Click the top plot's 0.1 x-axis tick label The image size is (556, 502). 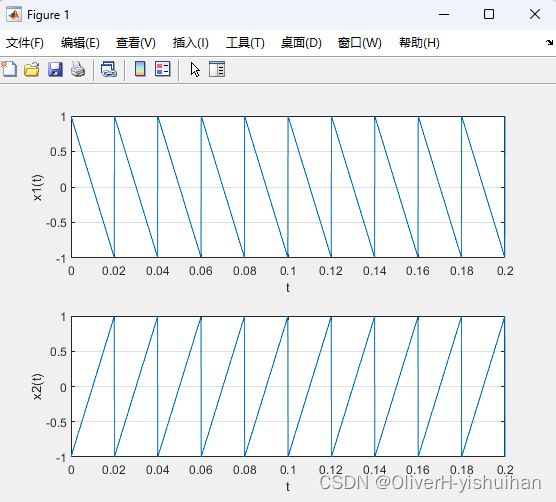(x=288, y=271)
